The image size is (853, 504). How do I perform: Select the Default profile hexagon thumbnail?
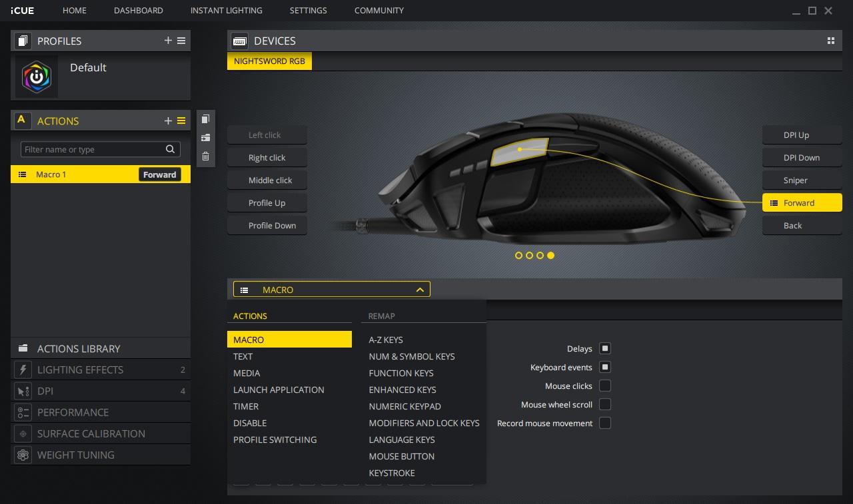[x=37, y=77]
